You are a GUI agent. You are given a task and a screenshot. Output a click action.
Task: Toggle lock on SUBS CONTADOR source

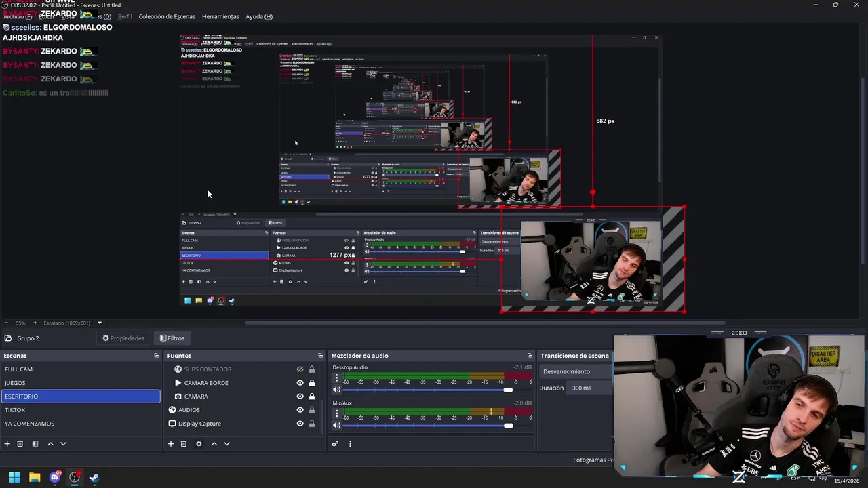pyautogui.click(x=312, y=369)
